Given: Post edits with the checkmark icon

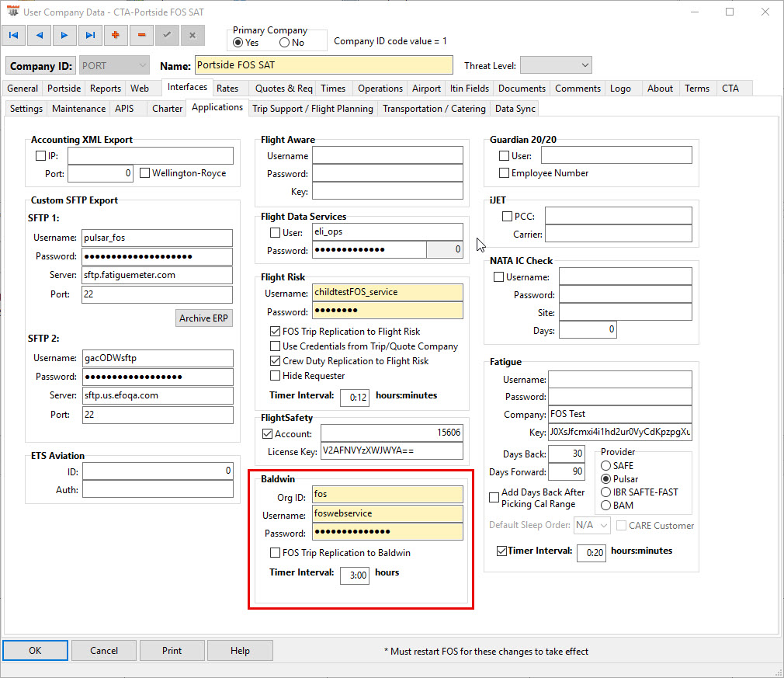Looking at the screenshot, I should (167, 35).
